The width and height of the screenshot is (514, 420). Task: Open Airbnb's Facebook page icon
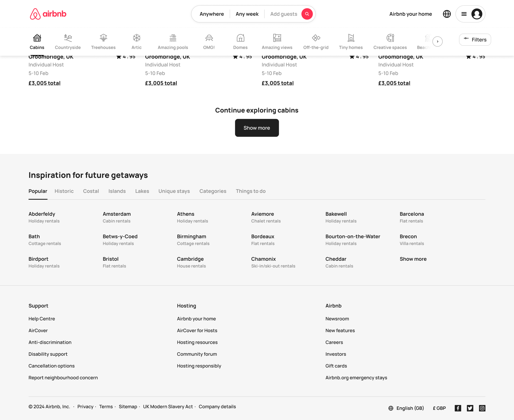tap(458, 408)
